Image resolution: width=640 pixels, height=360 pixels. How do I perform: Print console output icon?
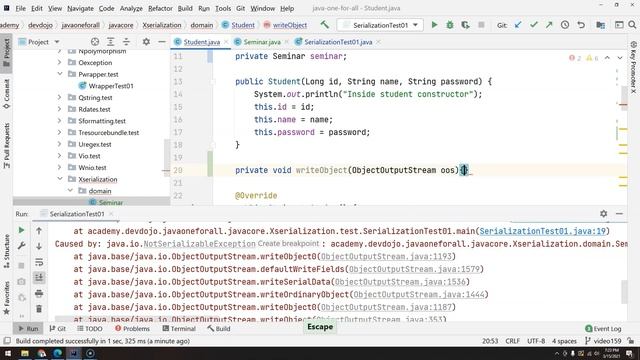pyautogui.click(x=39, y=293)
